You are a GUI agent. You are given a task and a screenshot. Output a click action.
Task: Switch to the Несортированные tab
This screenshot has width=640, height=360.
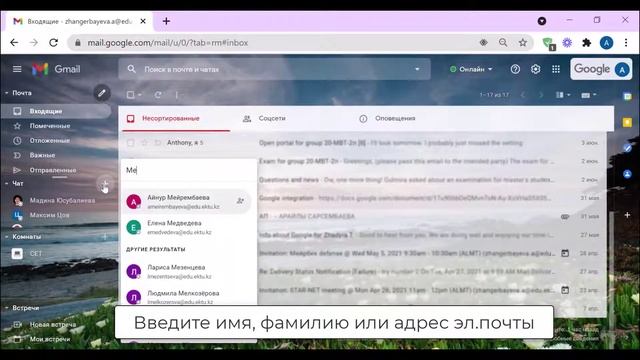coord(176,119)
